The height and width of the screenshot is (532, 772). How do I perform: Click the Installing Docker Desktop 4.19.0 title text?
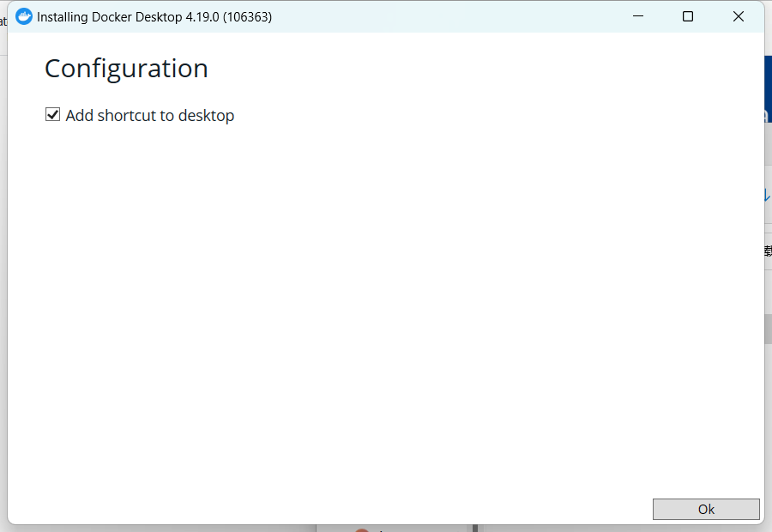154,17
